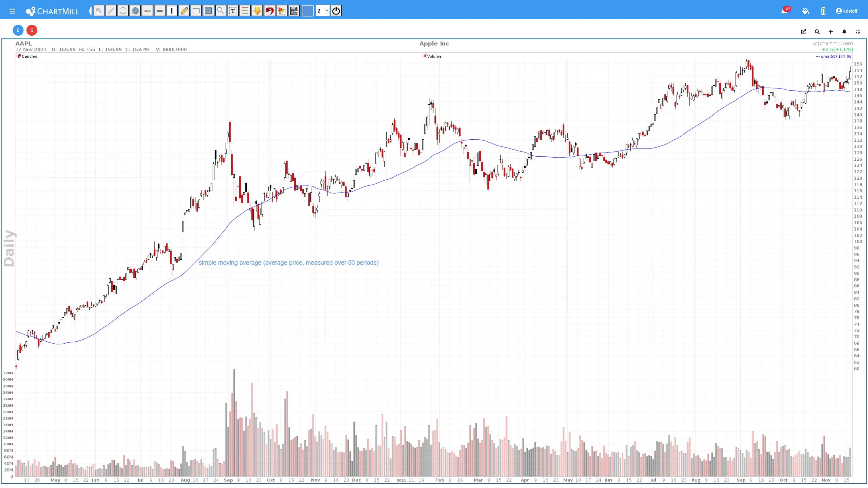Screen dimensions: 868x488
Task: Select the multi-colored horizontal lines tool
Action: tap(245, 11)
